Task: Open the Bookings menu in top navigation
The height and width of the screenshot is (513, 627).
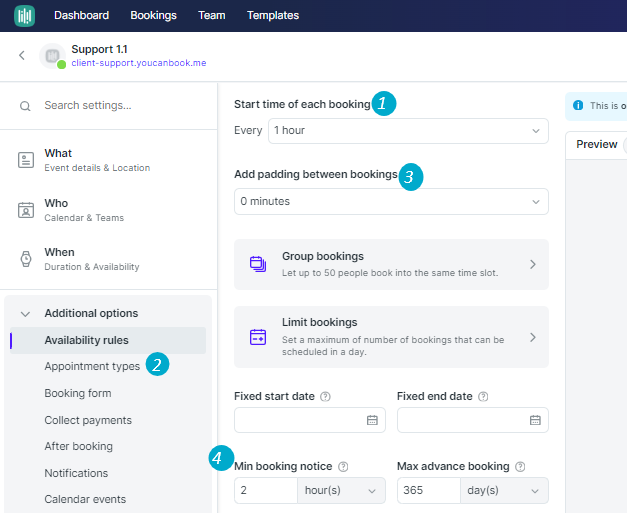Action: [x=153, y=16]
